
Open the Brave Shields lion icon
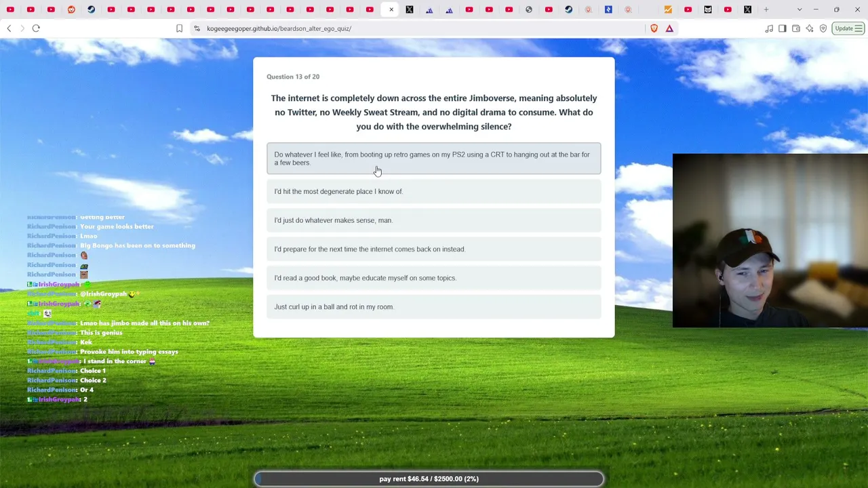tap(654, 28)
